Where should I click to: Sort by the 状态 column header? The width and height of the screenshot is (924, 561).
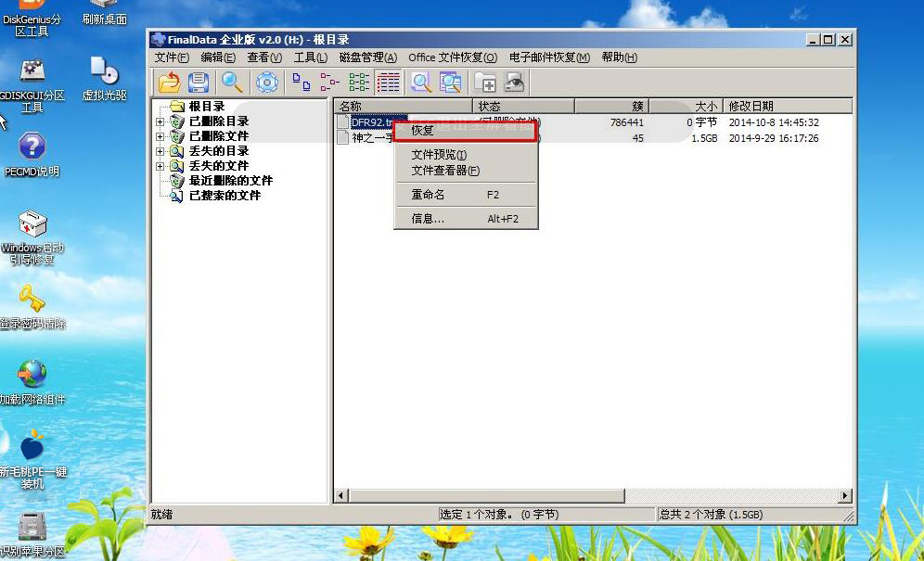pos(523,106)
